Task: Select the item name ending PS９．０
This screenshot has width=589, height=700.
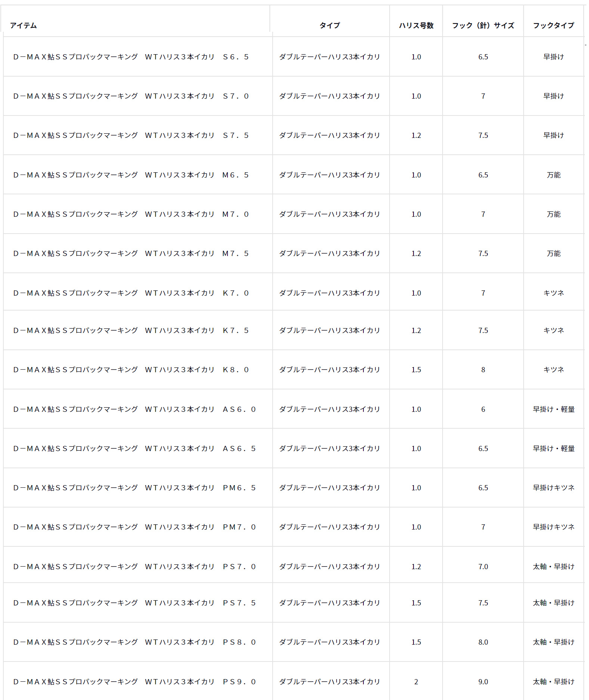Action: (x=135, y=682)
